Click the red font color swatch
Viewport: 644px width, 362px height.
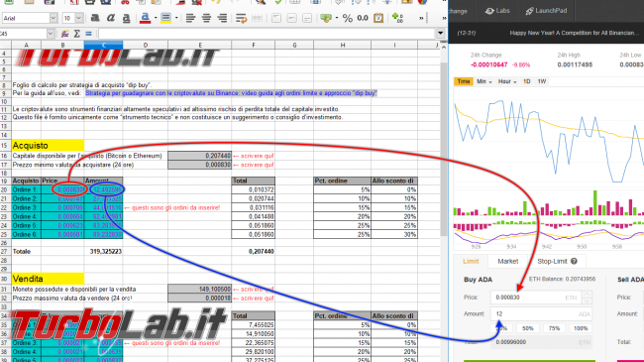pos(145,18)
